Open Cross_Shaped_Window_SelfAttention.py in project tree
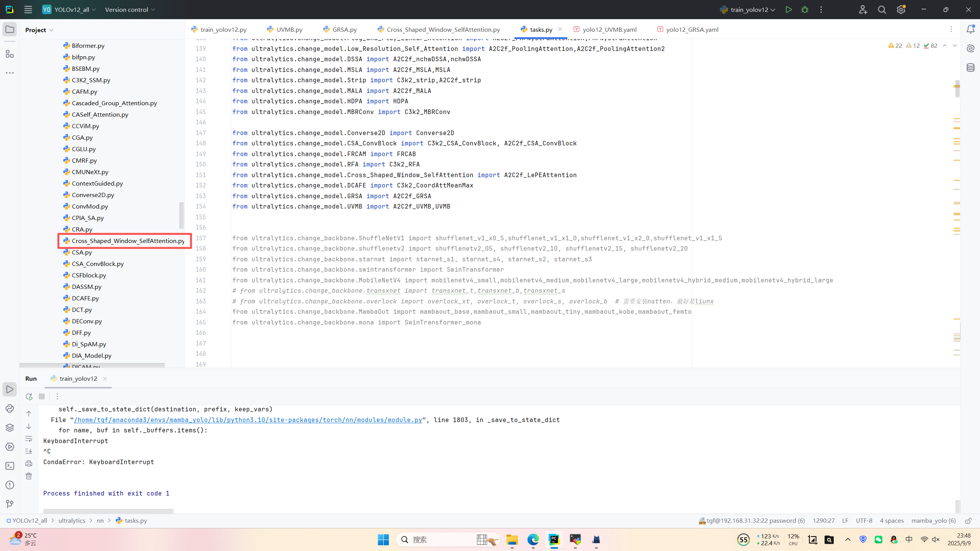This screenshot has width=980, height=551. click(x=128, y=241)
